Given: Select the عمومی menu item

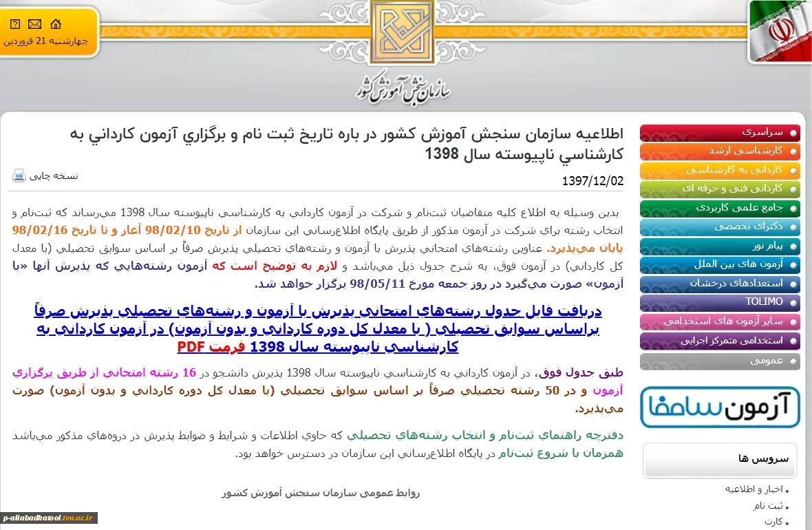Looking at the screenshot, I should coord(720,361).
